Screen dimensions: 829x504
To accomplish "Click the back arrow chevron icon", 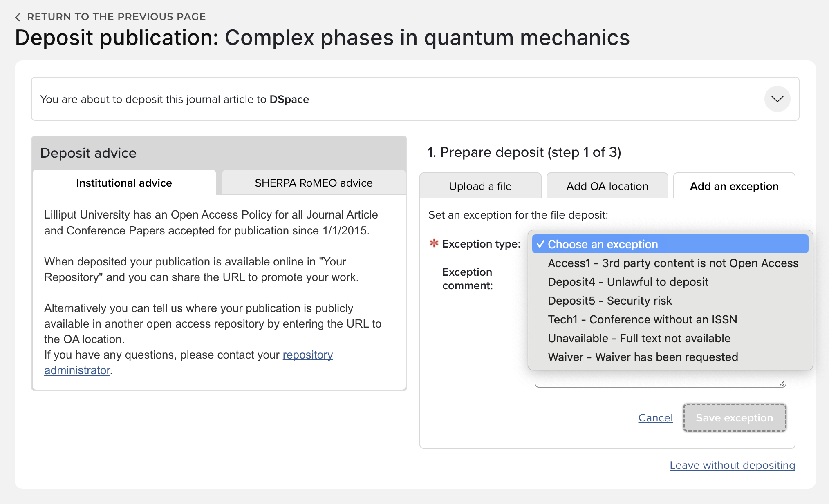I will tap(18, 17).
